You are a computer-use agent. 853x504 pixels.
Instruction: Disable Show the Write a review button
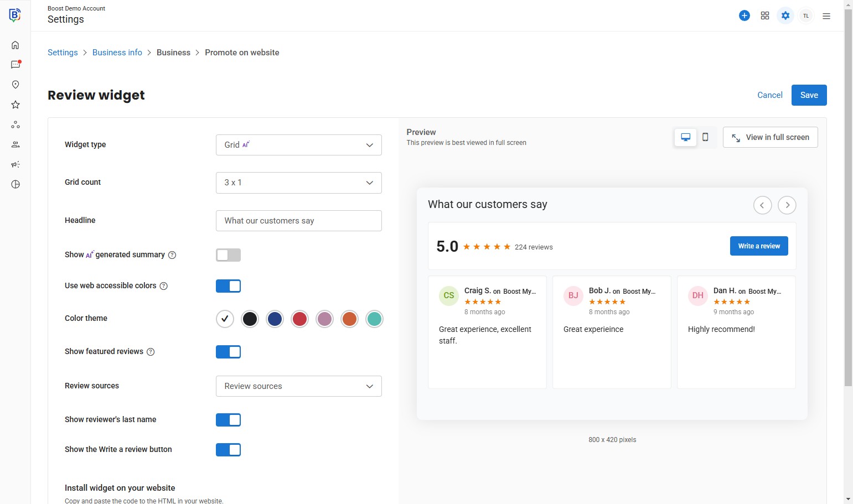(228, 450)
